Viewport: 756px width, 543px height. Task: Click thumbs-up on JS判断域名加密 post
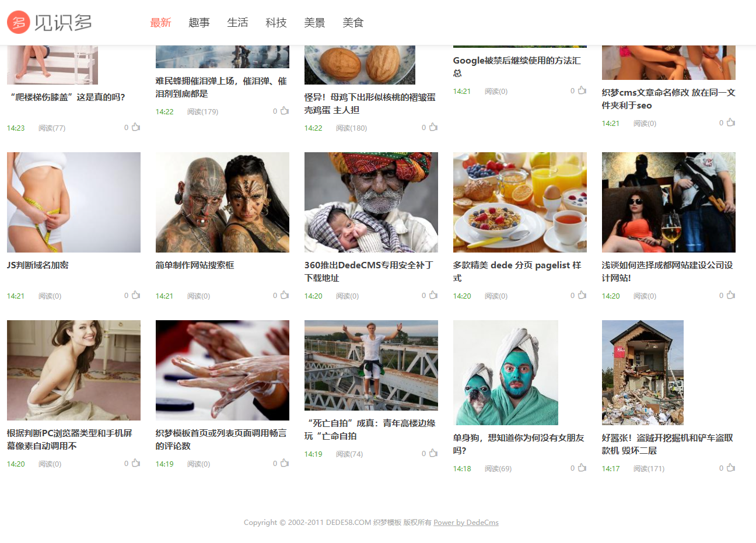[136, 295]
